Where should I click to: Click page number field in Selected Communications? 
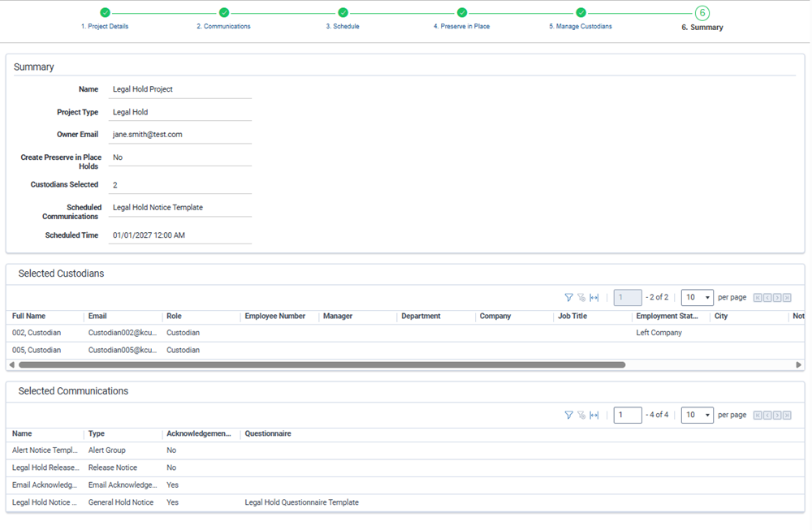coord(628,415)
